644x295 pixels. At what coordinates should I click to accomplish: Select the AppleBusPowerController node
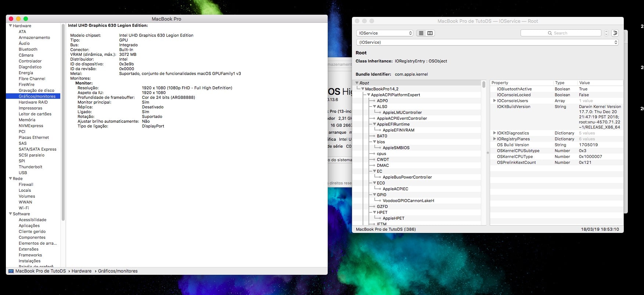click(407, 177)
